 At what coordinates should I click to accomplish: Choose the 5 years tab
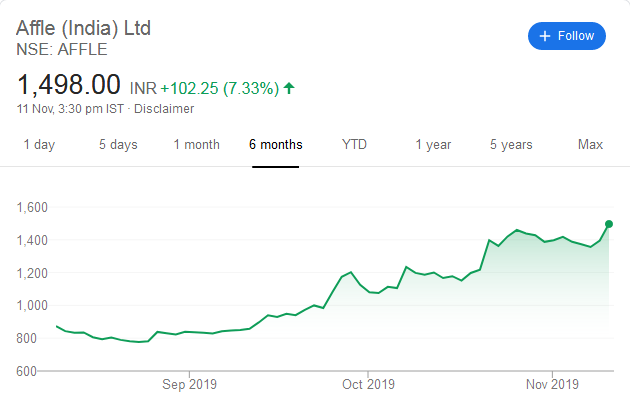[x=511, y=145]
